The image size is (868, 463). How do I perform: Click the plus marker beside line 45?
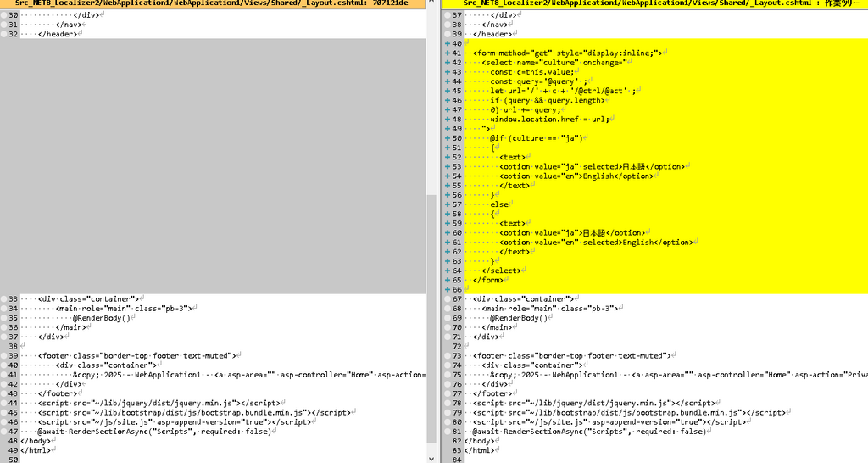click(x=447, y=91)
